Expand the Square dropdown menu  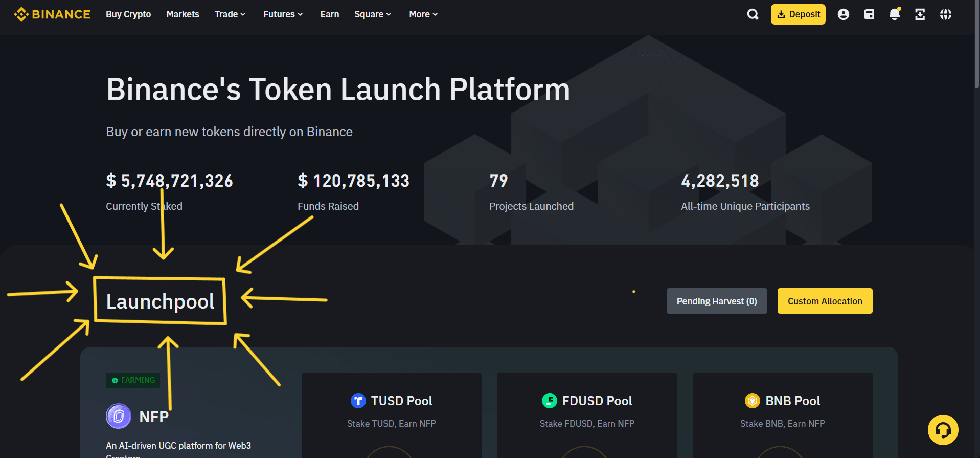point(373,14)
